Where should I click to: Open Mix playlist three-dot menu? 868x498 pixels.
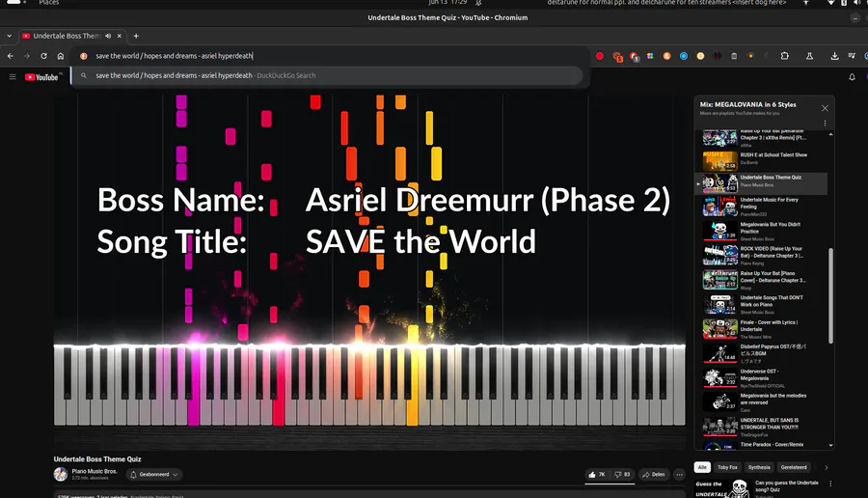click(825, 124)
